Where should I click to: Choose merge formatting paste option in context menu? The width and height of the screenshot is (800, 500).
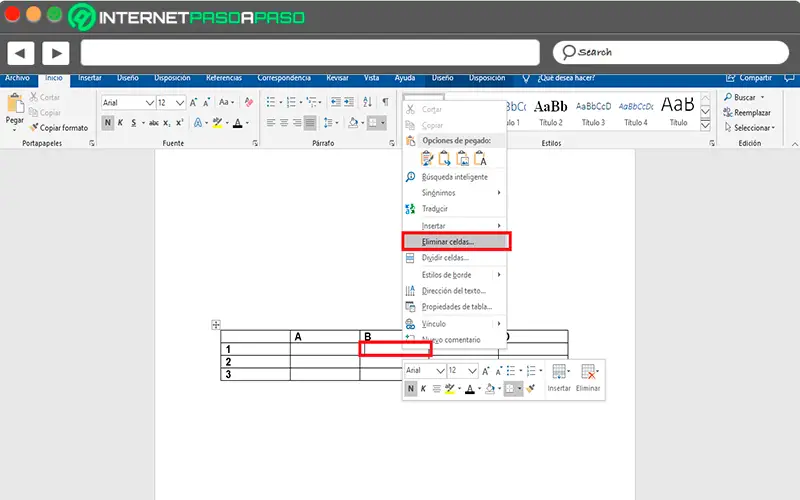pyautogui.click(x=444, y=159)
